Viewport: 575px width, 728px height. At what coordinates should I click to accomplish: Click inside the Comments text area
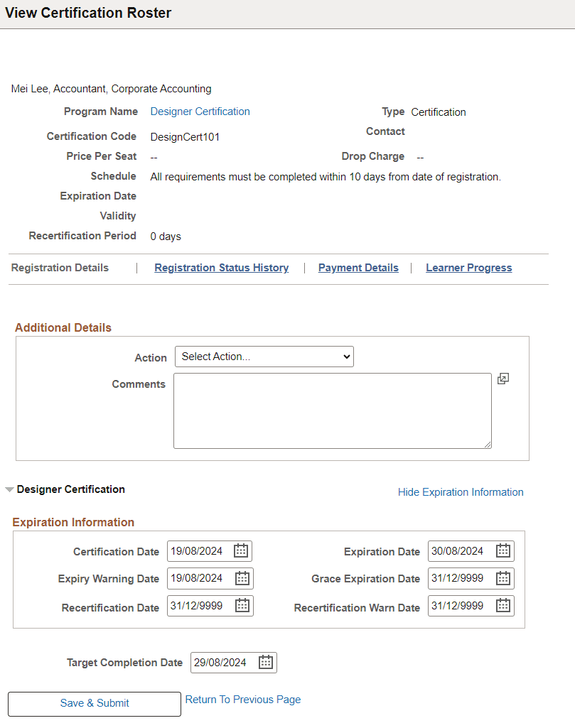tap(331, 411)
